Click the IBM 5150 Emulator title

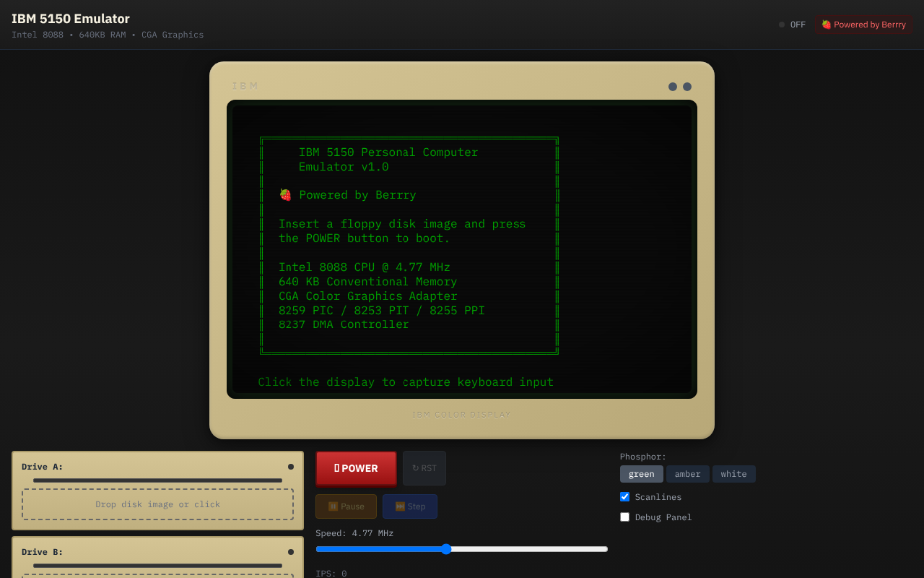71,19
